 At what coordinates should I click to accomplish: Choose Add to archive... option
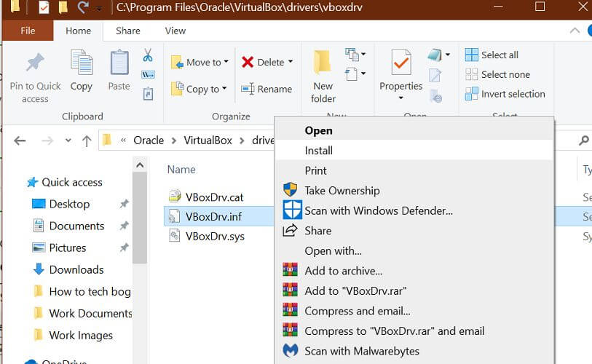pyautogui.click(x=414, y=271)
